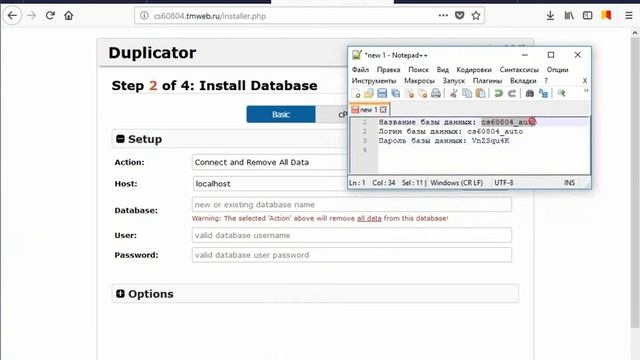Bookmark this page with the star icon
Viewport: 640px width, 360px height.
coord(476,16)
